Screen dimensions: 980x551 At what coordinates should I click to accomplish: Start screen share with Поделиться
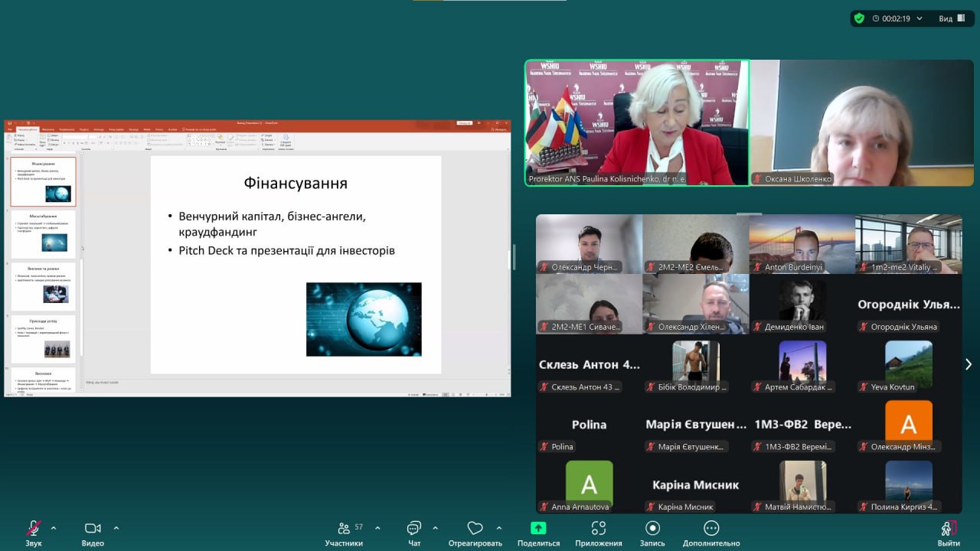point(538,529)
